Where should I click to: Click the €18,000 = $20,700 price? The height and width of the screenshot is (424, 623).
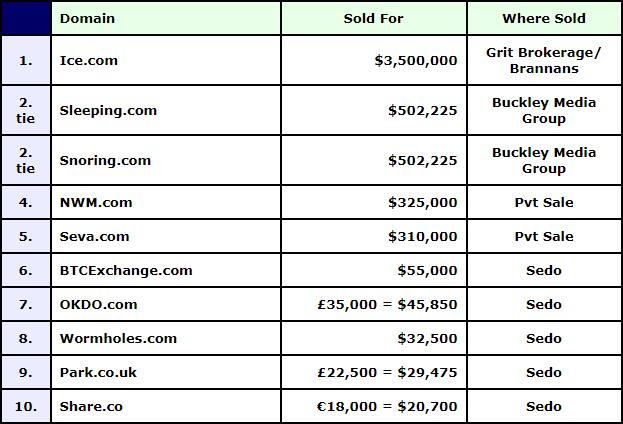click(x=387, y=407)
